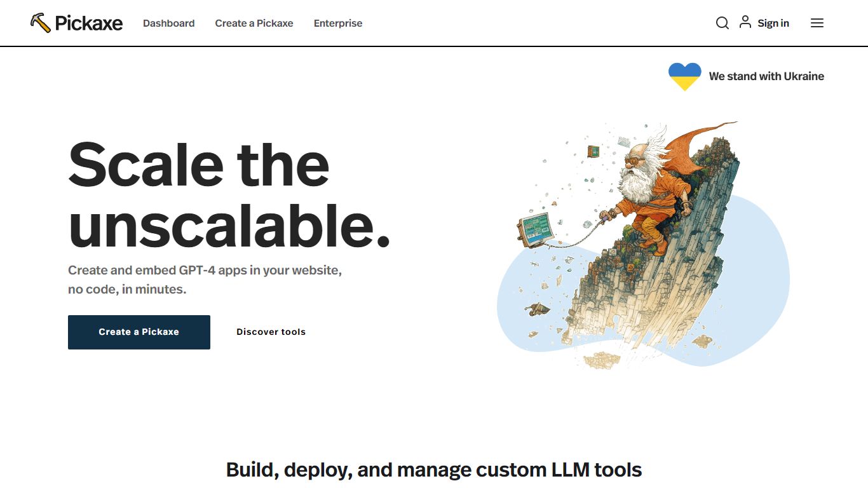Click the We stand with Ukraine text
Viewport: 868px width, 488px height.
pyautogui.click(x=766, y=76)
